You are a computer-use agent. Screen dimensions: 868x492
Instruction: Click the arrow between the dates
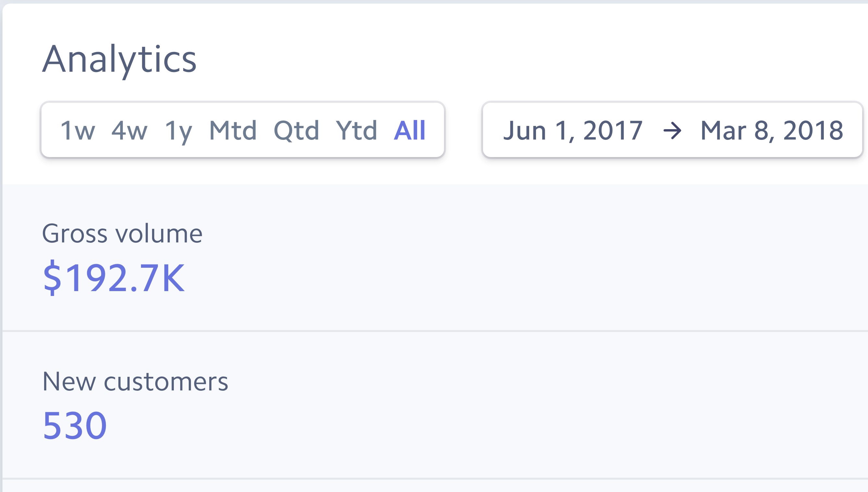672,130
